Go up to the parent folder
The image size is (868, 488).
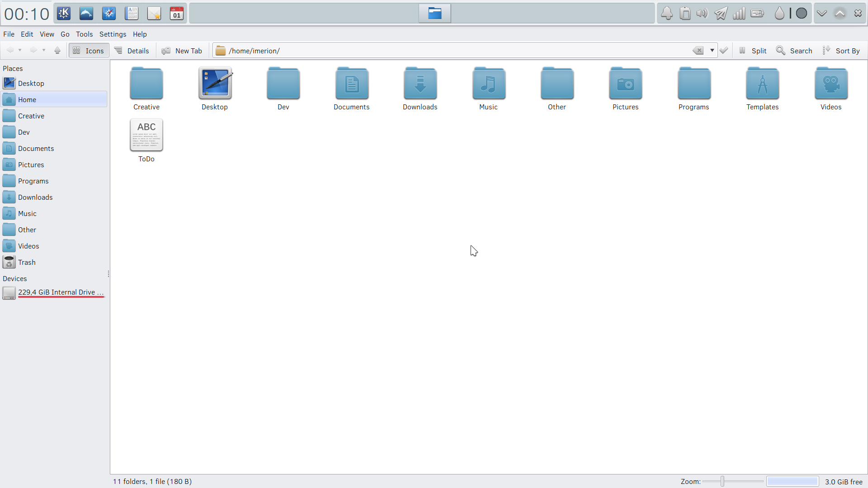tap(57, 50)
